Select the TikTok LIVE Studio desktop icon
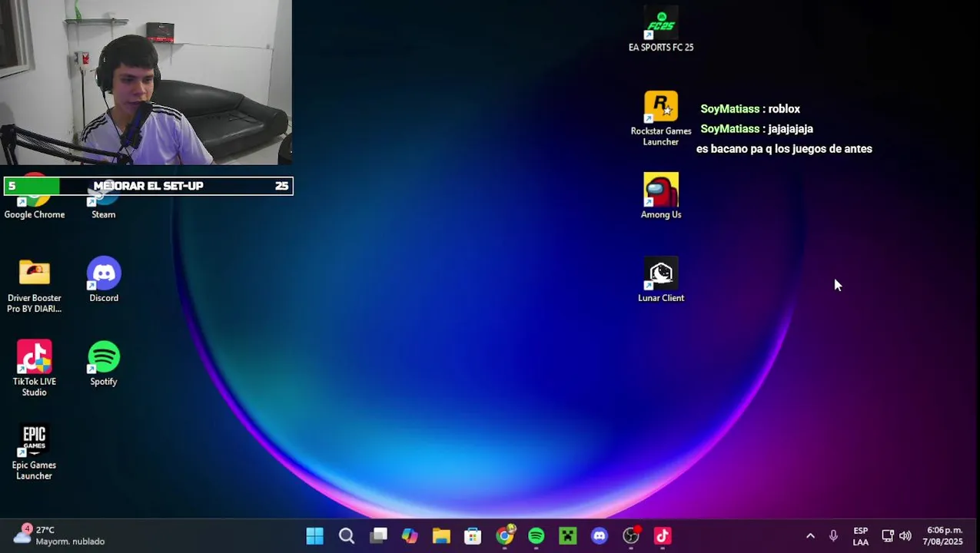Image resolution: width=980 pixels, height=553 pixels. coord(35,369)
